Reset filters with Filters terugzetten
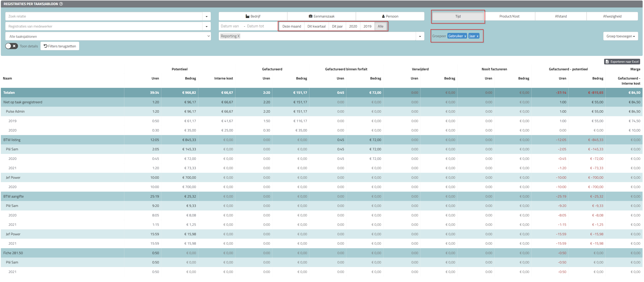The width and height of the screenshot is (644, 282). tap(60, 46)
